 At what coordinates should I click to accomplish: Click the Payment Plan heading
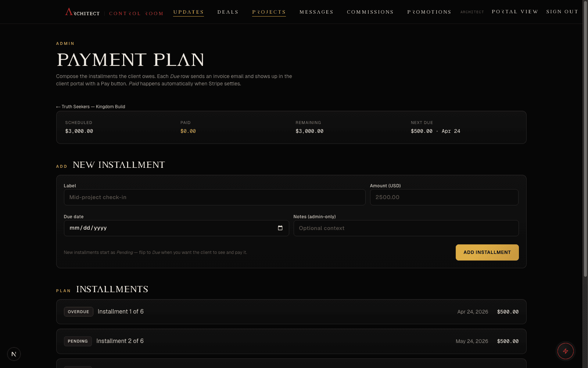tap(130, 60)
